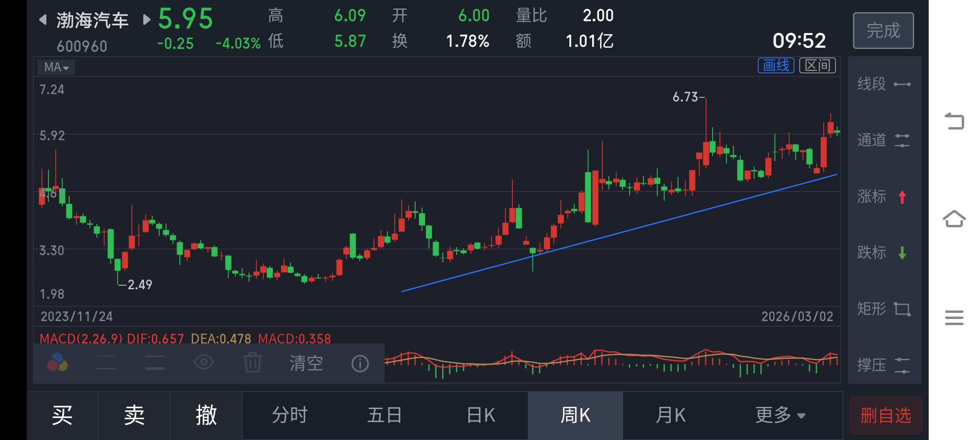Switch to the 月K monthly chart tab
Screen dimensions: 980x440
coord(670,416)
